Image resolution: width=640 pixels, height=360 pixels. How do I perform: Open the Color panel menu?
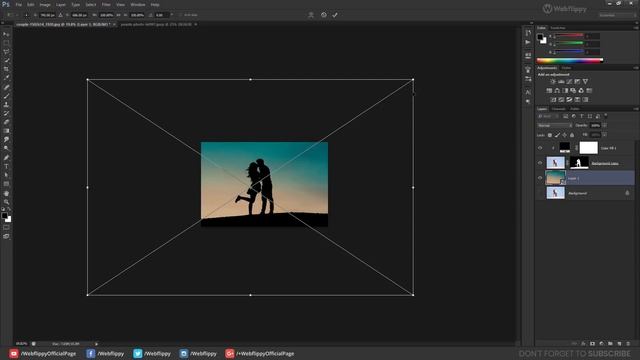point(636,28)
